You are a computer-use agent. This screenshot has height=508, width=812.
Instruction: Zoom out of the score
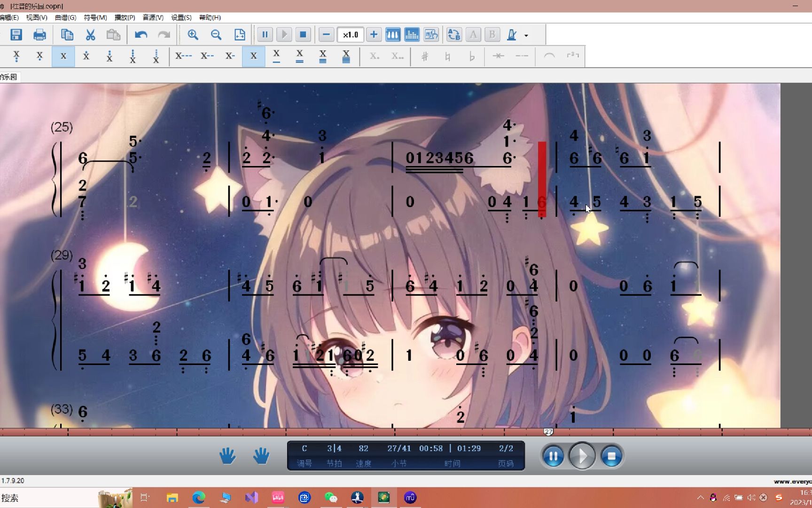pos(216,34)
